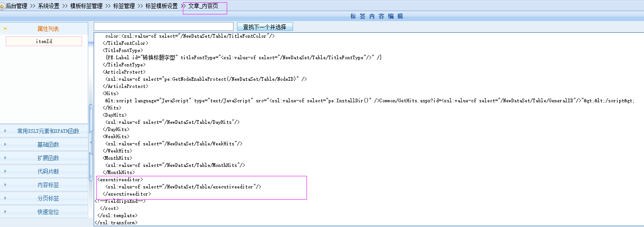Image resolution: width=644 pixels, height=227 pixels.
Task: Navigate to 模板标签管理 breadcrumb
Action: tap(86, 6)
